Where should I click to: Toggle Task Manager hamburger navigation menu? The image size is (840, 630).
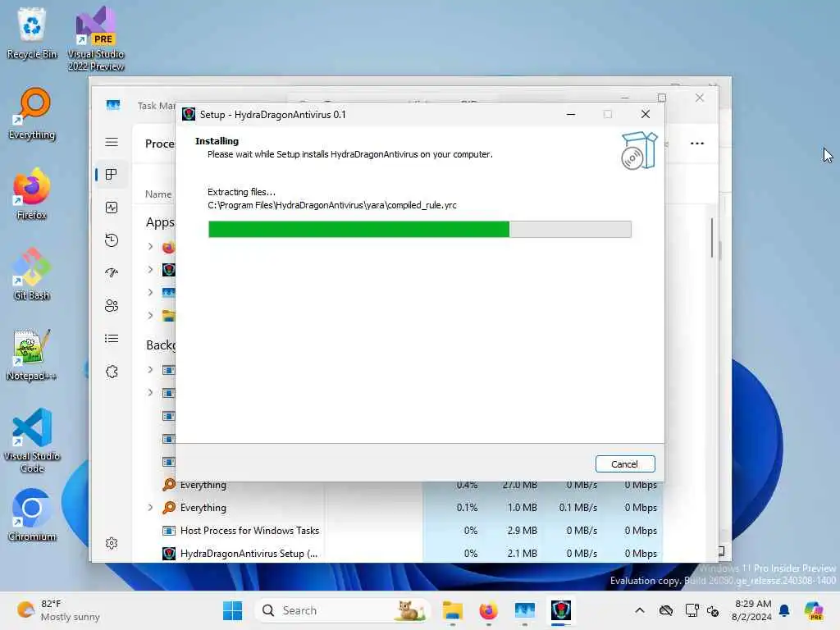pos(112,142)
